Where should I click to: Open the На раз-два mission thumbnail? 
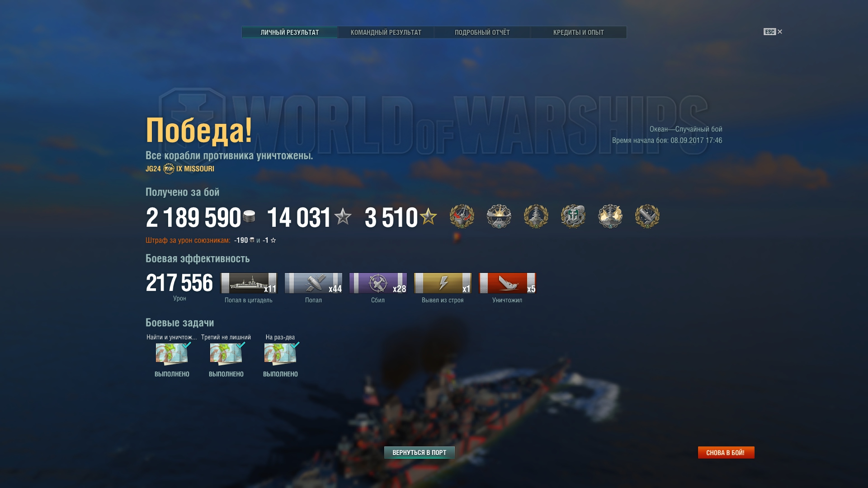pyautogui.click(x=280, y=354)
